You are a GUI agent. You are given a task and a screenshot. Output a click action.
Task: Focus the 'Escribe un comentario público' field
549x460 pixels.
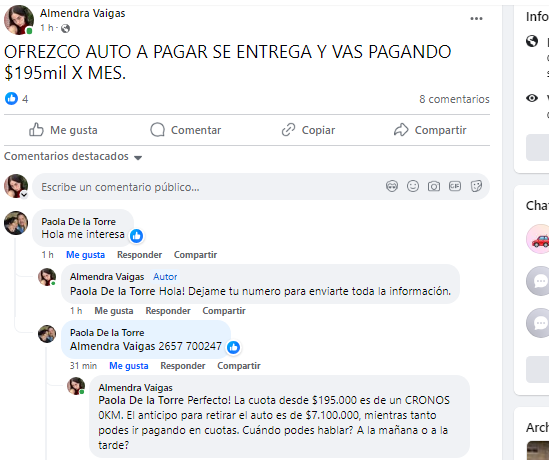(210, 187)
